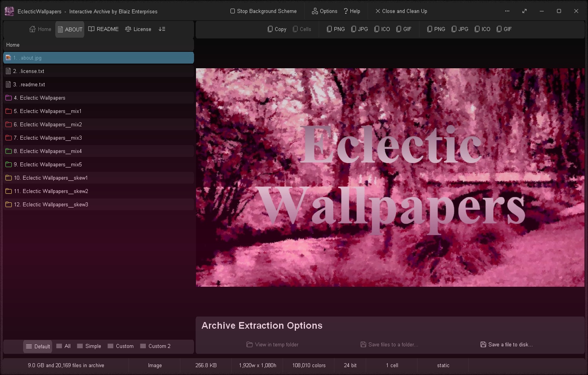Image resolution: width=588 pixels, height=375 pixels.
Task: Click the 1 cell status entry
Action: 392,365
